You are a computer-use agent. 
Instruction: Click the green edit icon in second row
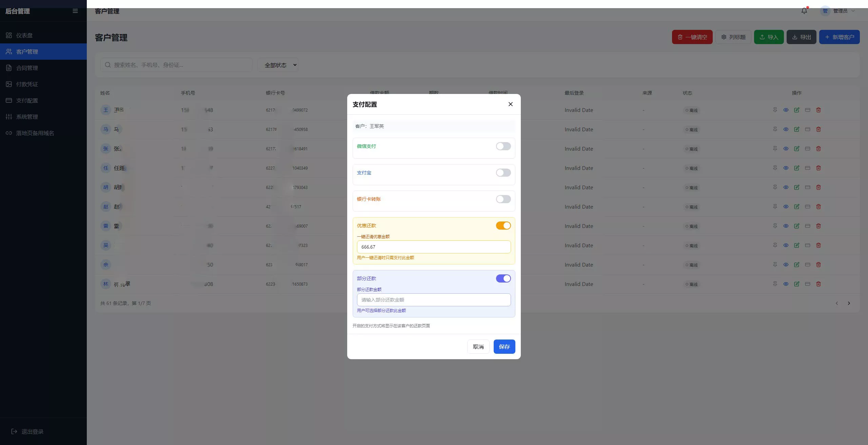796,129
